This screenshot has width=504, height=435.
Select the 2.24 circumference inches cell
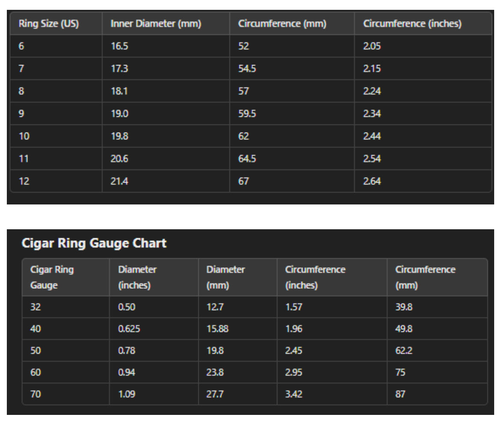point(371,91)
